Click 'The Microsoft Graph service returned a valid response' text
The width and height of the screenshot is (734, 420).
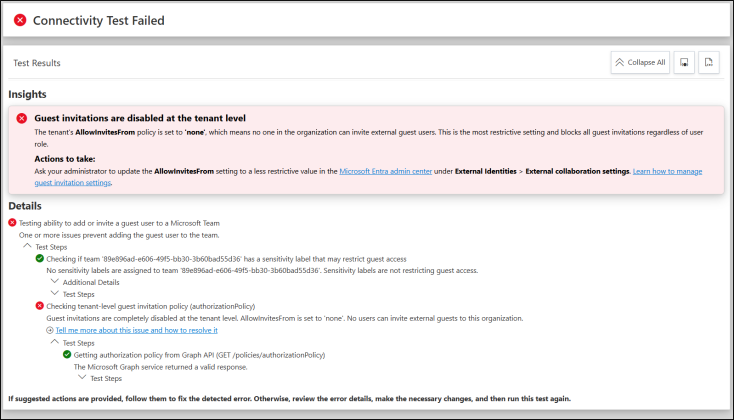pyautogui.click(x=161, y=367)
